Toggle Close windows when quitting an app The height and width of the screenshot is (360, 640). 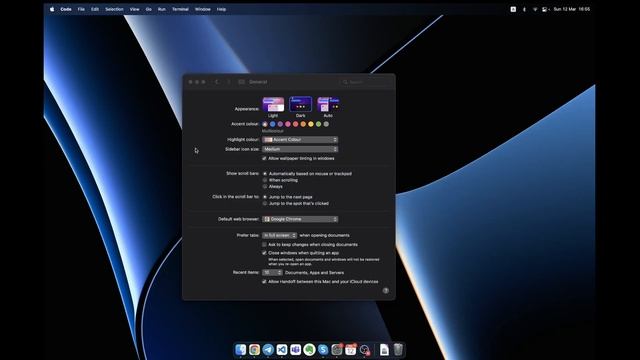tap(264, 253)
